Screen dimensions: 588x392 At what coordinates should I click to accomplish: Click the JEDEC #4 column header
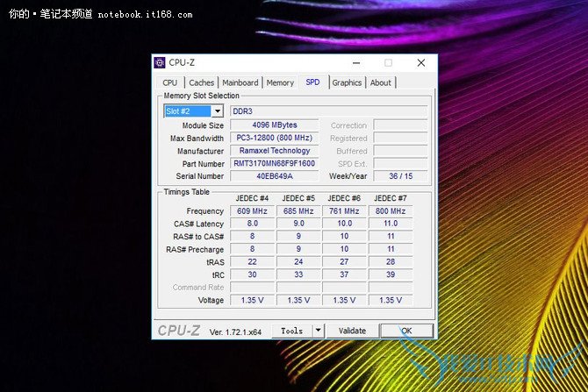click(252, 198)
